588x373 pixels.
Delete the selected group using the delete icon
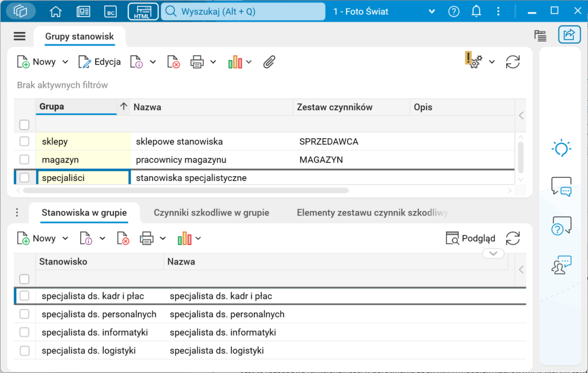173,61
